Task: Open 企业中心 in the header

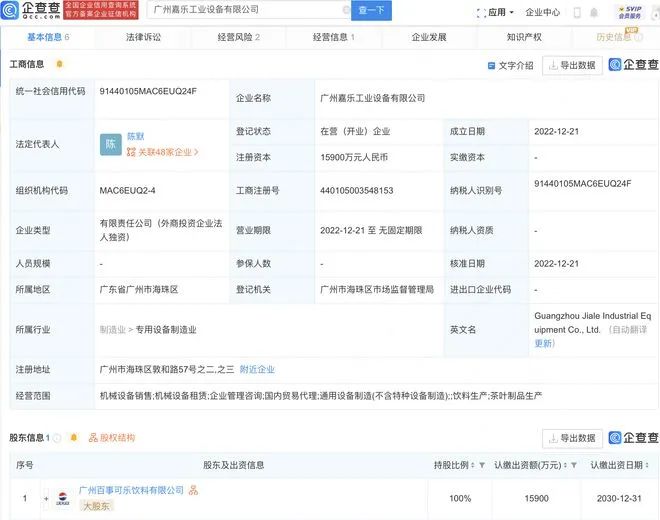Action: (543, 13)
